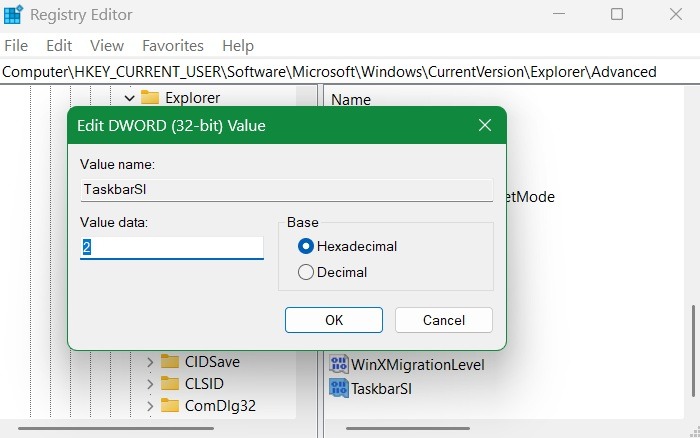The width and height of the screenshot is (700, 438).
Task: Close the Edit DWORD dialog with X
Action: (x=484, y=125)
